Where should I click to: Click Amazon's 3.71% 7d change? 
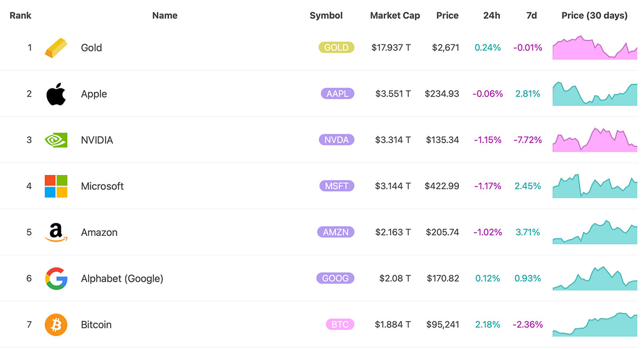click(528, 232)
